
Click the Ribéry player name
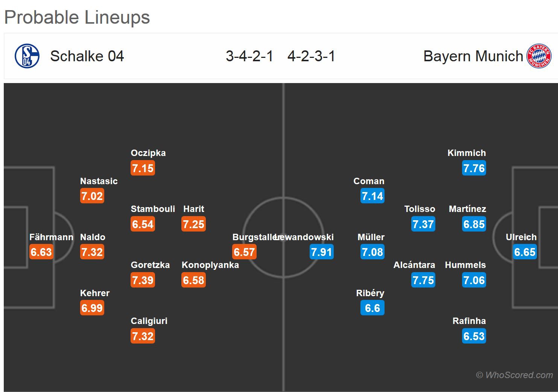click(370, 293)
